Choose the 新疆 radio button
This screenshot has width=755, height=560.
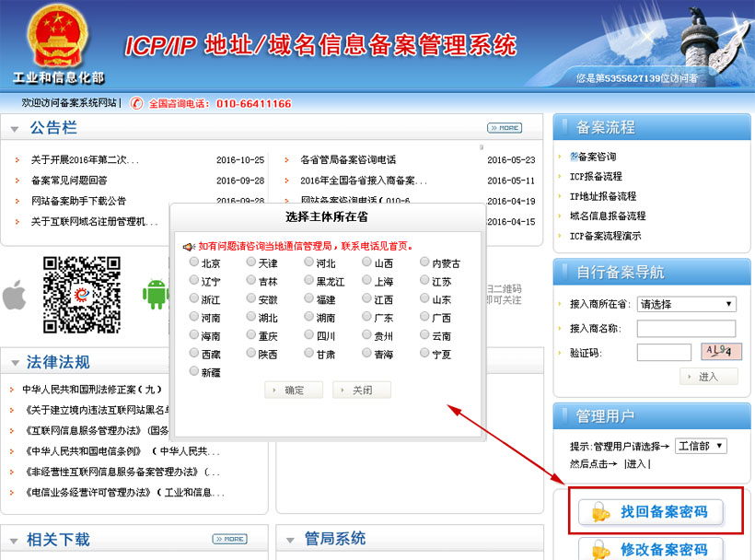tap(193, 372)
